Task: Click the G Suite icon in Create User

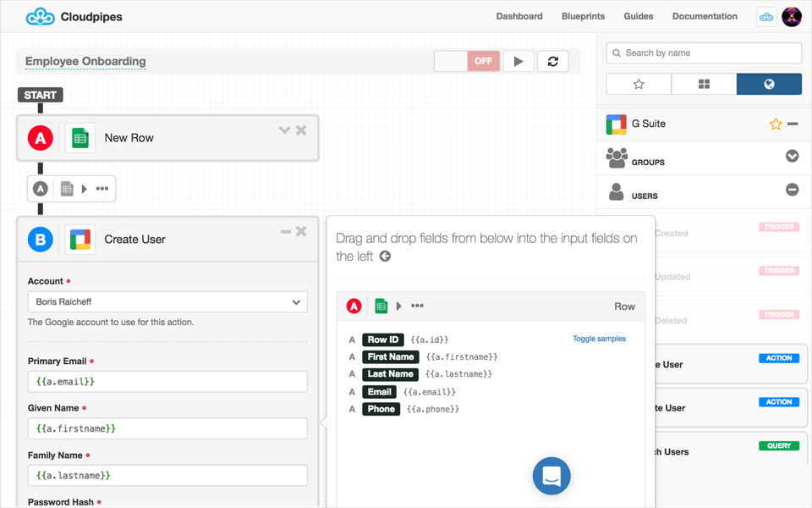Action: [80, 240]
